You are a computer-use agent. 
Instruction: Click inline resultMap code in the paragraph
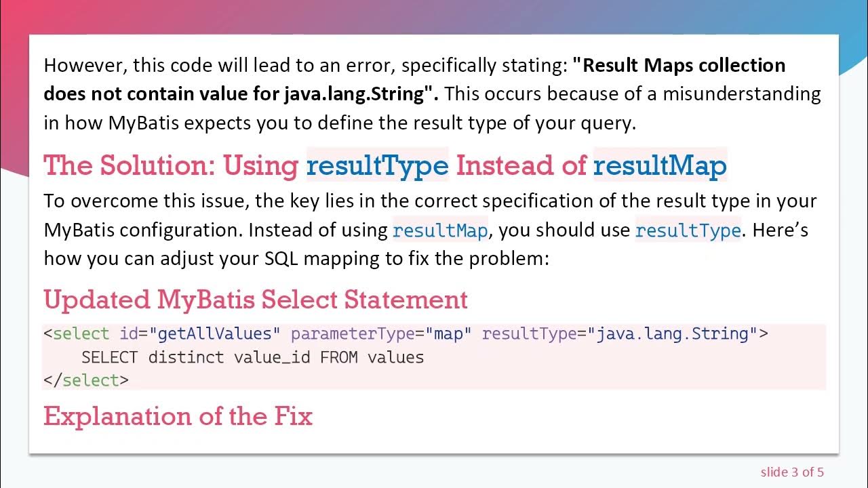440,230
